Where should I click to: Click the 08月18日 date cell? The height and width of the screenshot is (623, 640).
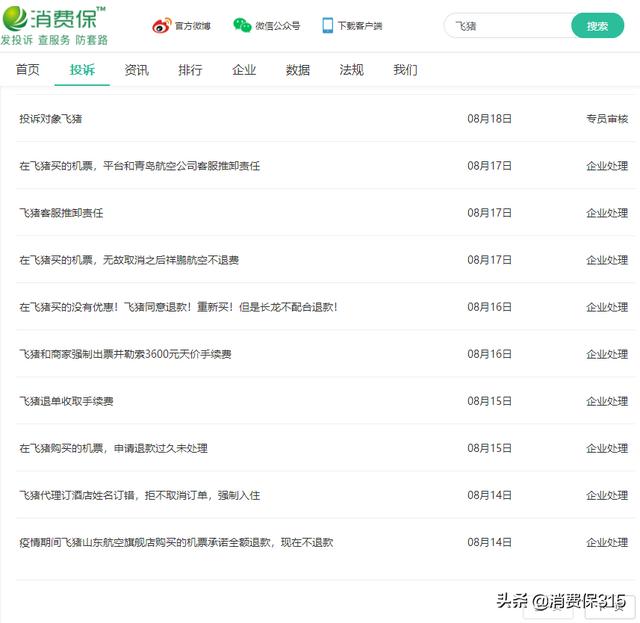pos(489,119)
